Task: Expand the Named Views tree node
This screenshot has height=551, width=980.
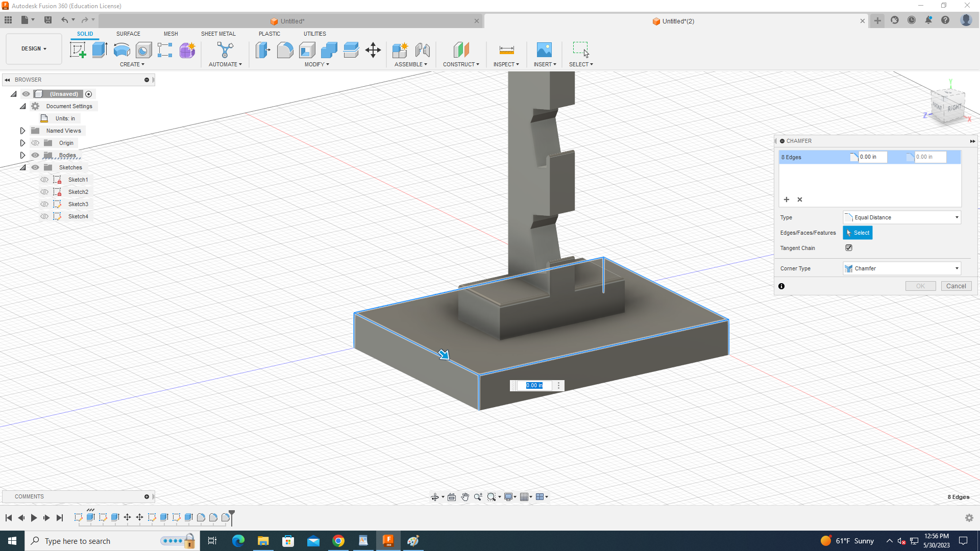Action: [x=22, y=131]
